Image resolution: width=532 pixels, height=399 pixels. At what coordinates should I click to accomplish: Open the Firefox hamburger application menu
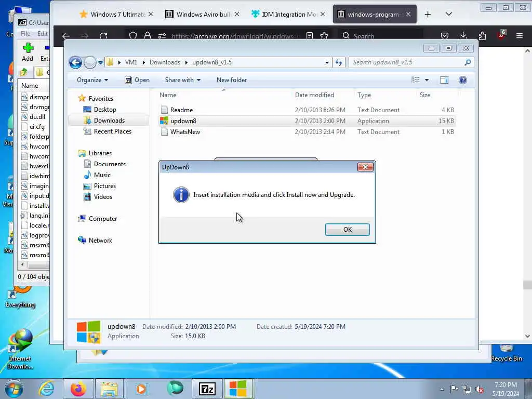tap(519, 36)
